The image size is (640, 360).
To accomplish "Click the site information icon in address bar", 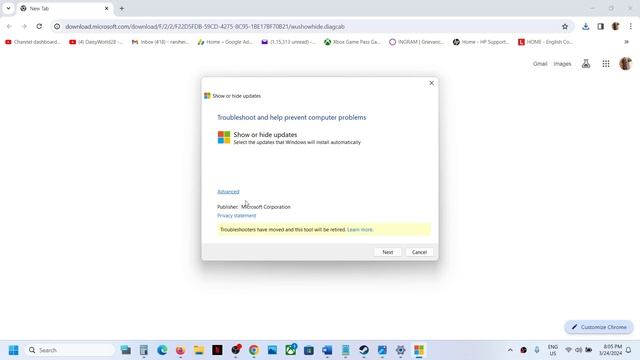I will pos(57,27).
